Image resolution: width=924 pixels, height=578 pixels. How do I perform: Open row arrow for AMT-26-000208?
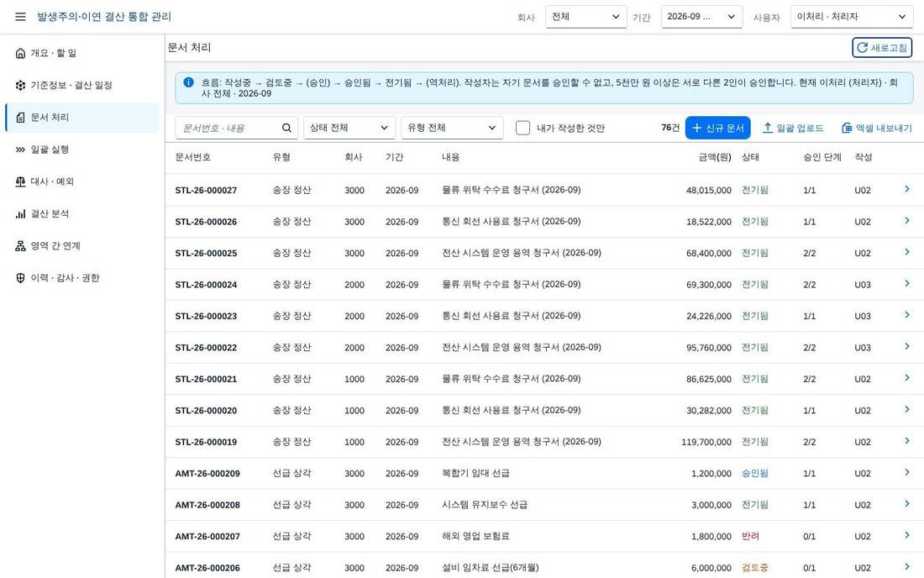[x=907, y=504]
